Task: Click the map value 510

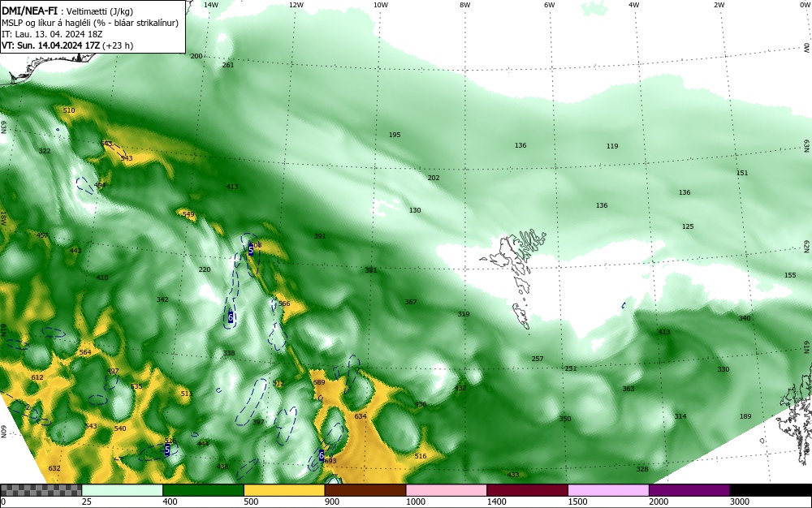Action: [x=69, y=110]
